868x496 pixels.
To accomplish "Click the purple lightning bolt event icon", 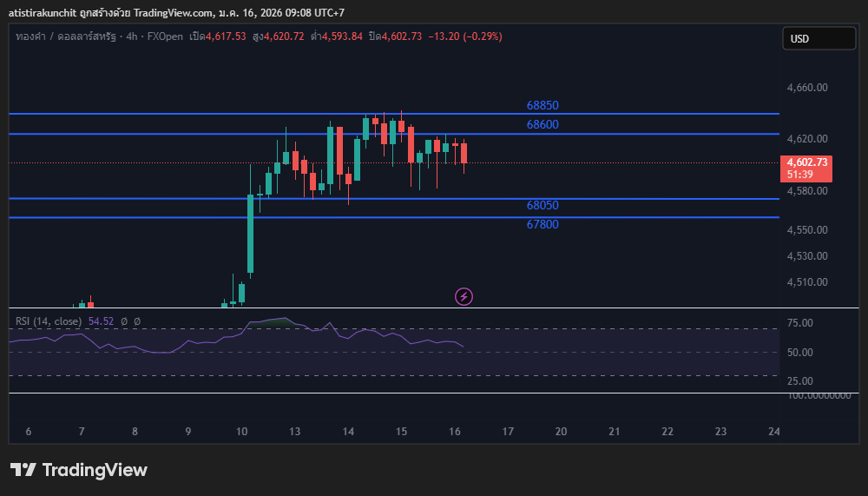I will pyautogui.click(x=464, y=297).
